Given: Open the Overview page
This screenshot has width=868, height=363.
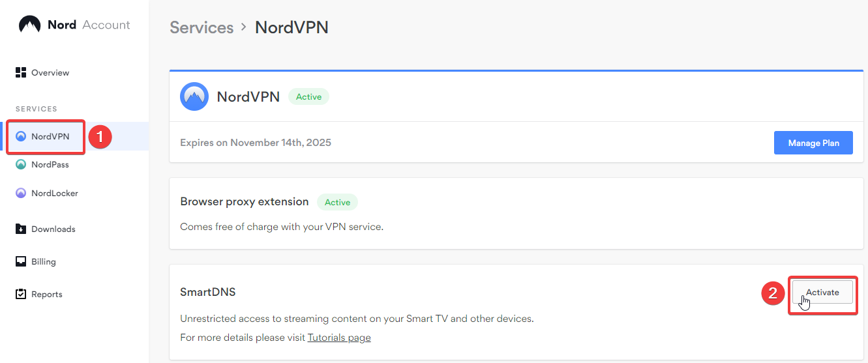Looking at the screenshot, I should (50, 73).
